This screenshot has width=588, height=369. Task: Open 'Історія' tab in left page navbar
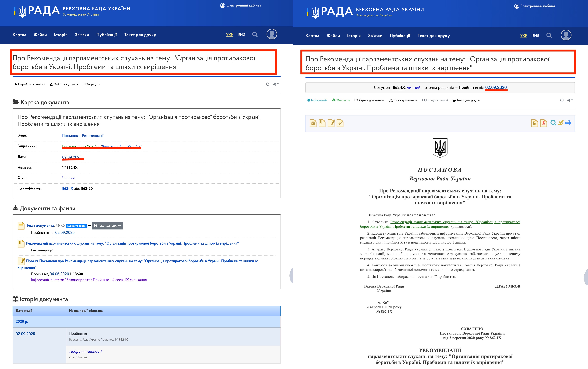[61, 35]
